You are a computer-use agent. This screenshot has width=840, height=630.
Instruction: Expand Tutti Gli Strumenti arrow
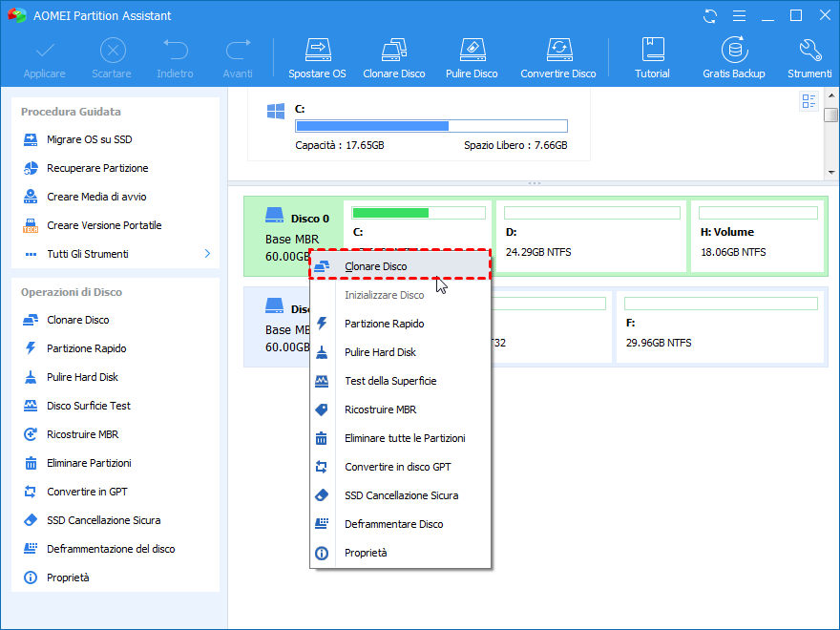point(207,254)
